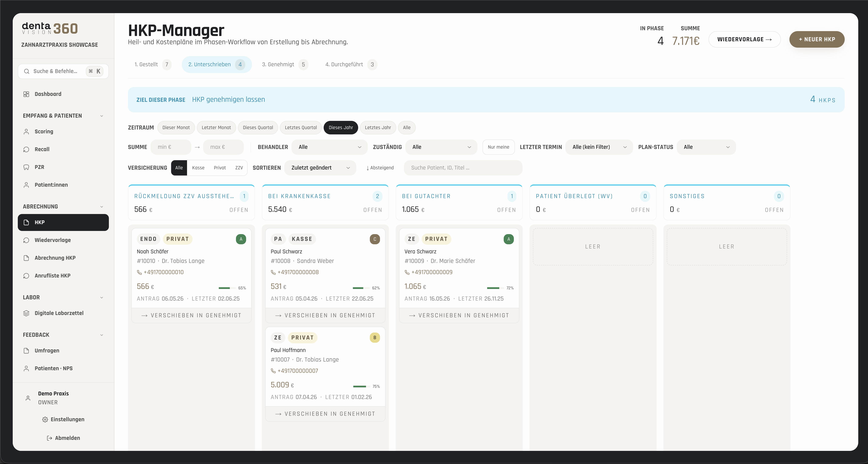The height and width of the screenshot is (464, 868).
Task: Click the B badge on Paul Hoffmann card
Action: click(375, 338)
